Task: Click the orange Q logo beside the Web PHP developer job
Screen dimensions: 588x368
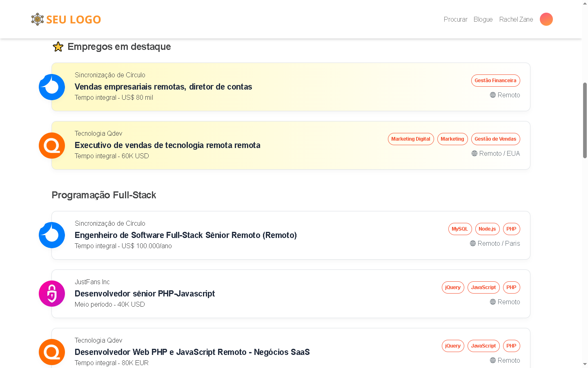Action: click(x=52, y=352)
